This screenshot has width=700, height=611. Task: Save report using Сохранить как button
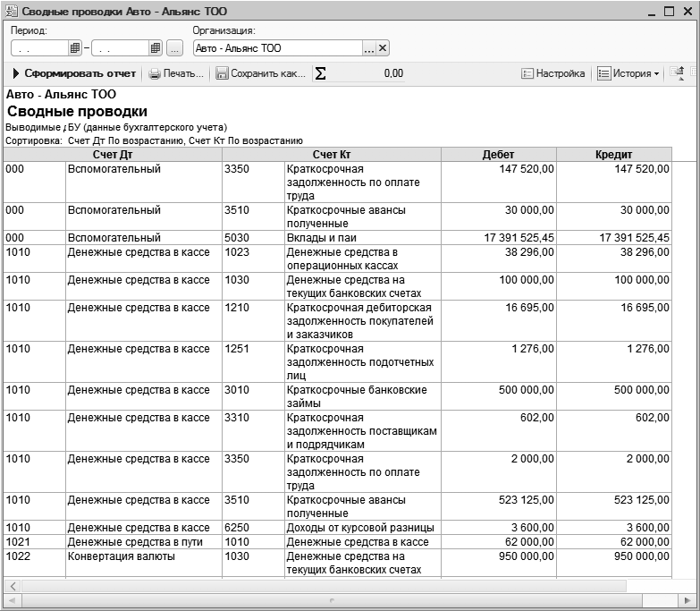coord(260,74)
